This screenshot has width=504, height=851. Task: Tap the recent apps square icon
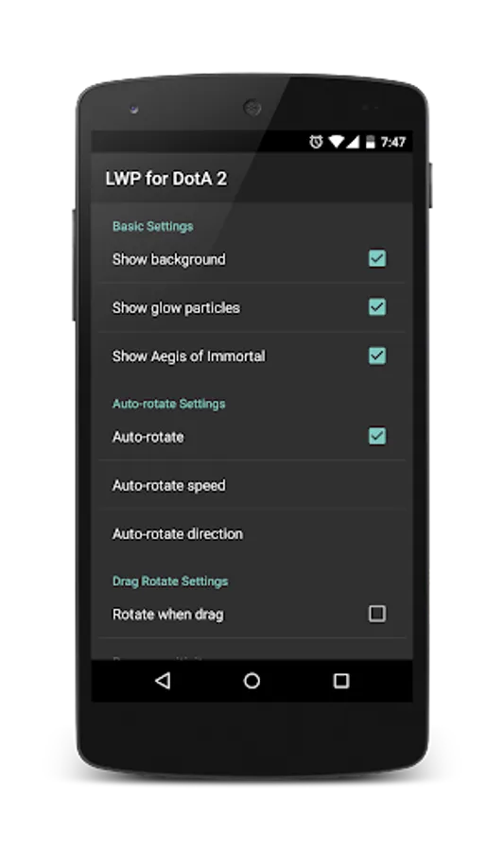pos(340,681)
